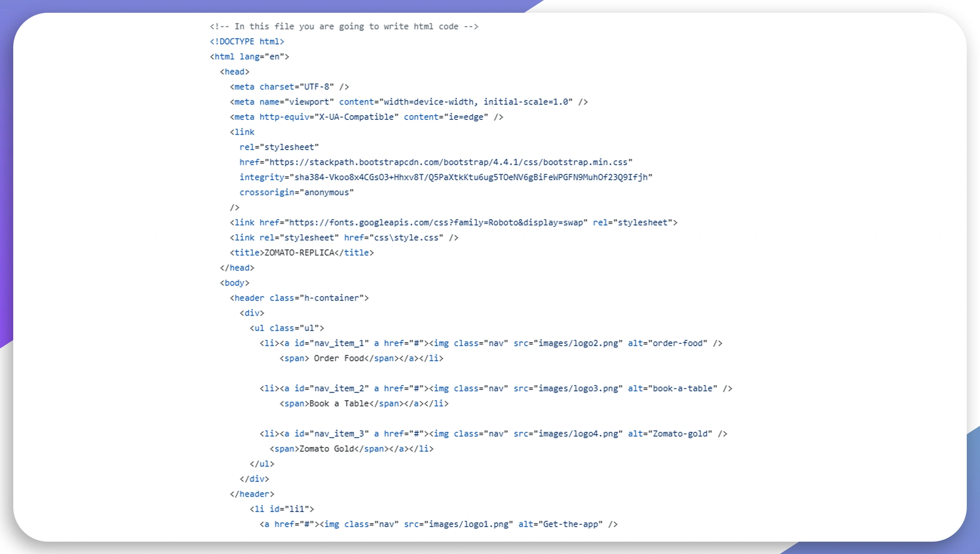Click the opening HTML comment line
Viewport: 980px width, 554px height.
(344, 26)
